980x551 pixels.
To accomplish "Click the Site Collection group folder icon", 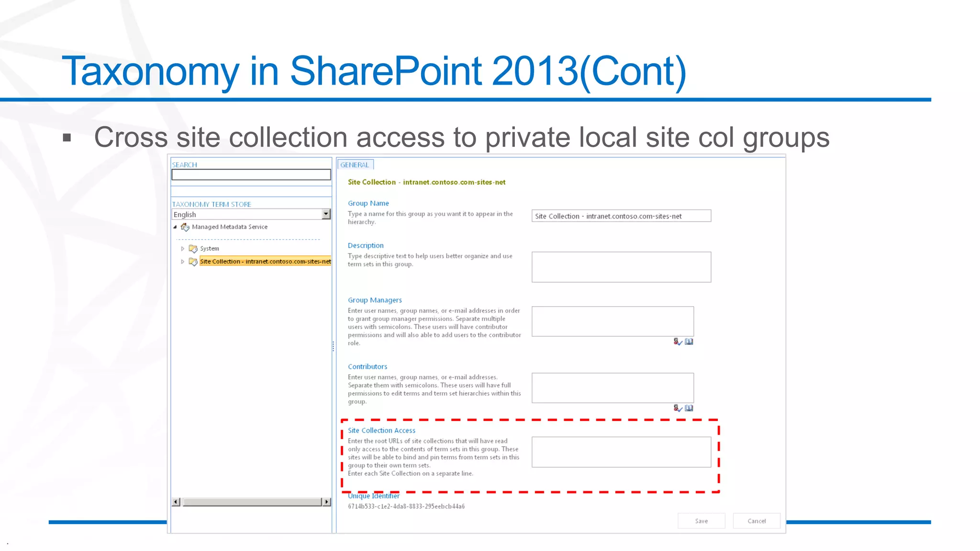I will point(193,262).
